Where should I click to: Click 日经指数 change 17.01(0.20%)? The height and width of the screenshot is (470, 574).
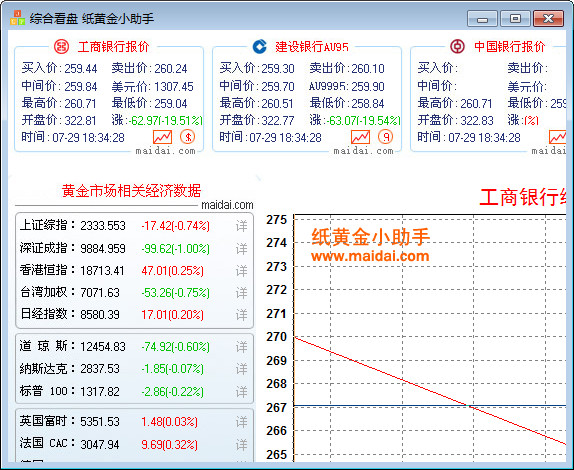172,315
